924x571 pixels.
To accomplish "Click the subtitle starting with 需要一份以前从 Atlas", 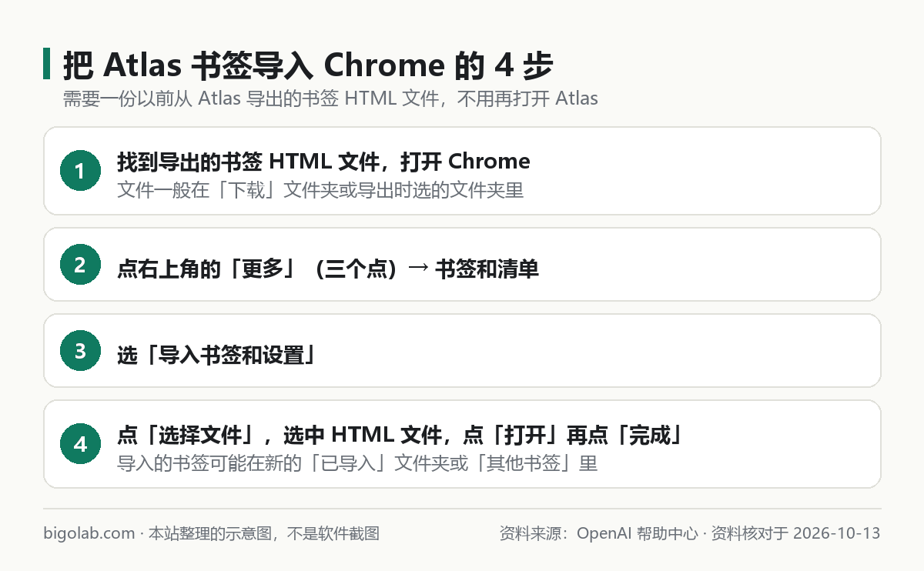I will pos(330,99).
